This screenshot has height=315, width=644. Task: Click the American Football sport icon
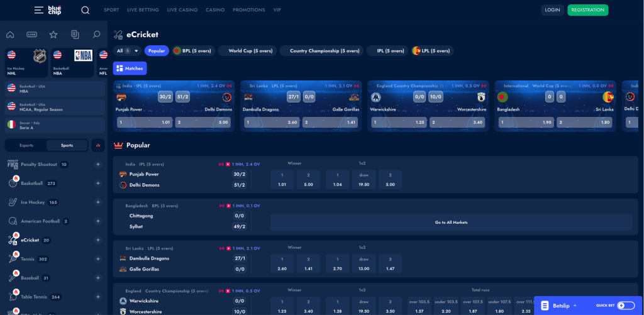pos(13,221)
